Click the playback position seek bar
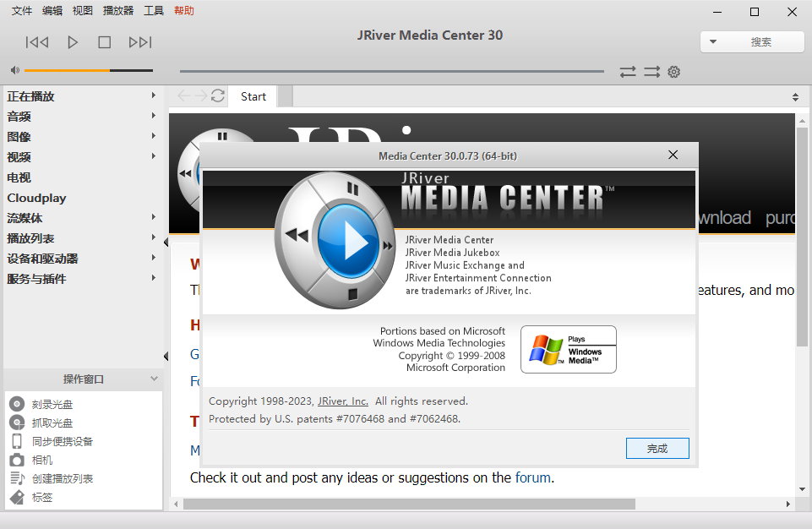The width and height of the screenshot is (812, 529). [391, 71]
